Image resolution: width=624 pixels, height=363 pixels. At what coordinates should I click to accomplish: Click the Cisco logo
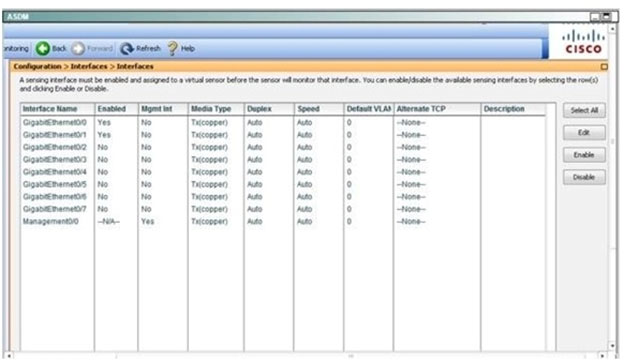click(583, 42)
